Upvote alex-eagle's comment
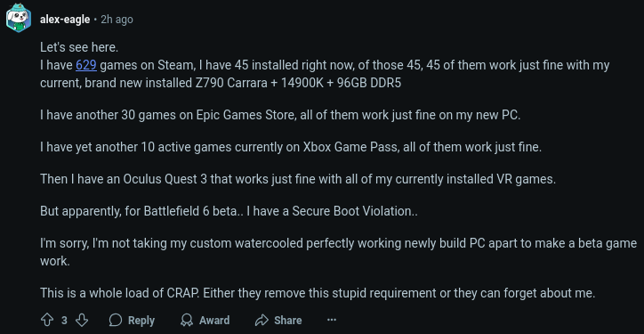644x334 pixels. 46,320
